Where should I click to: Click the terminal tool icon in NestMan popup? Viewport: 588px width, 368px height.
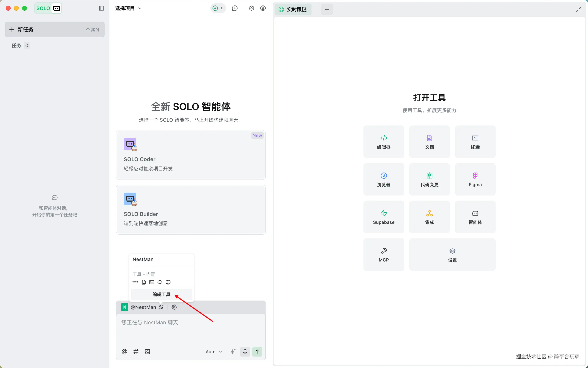coord(152,282)
